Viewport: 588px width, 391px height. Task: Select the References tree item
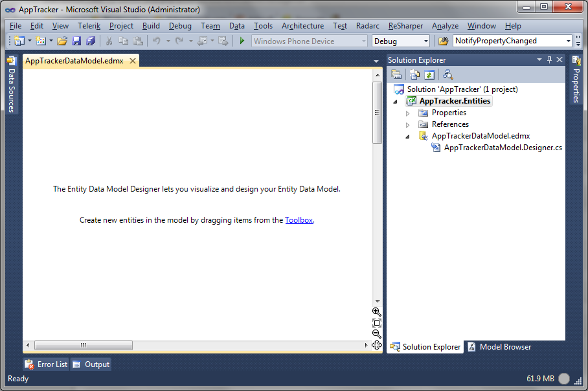[450, 124]
